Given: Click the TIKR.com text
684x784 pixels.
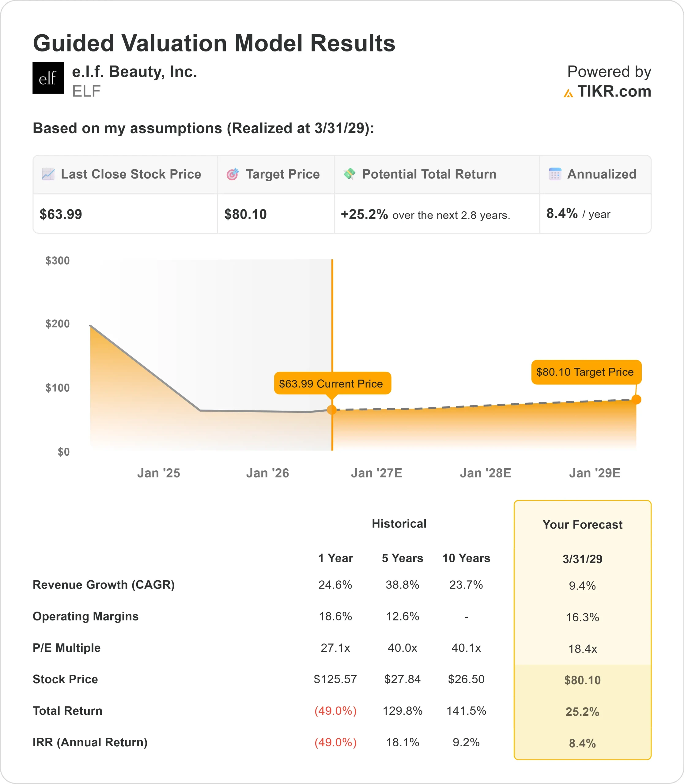Looking at the screenshot, I should [614, 92].
